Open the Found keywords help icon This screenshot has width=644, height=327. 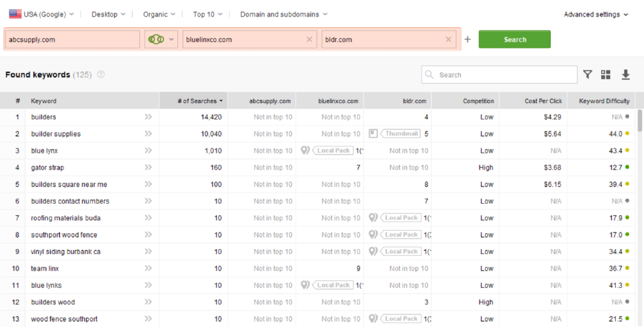point(101,75)
